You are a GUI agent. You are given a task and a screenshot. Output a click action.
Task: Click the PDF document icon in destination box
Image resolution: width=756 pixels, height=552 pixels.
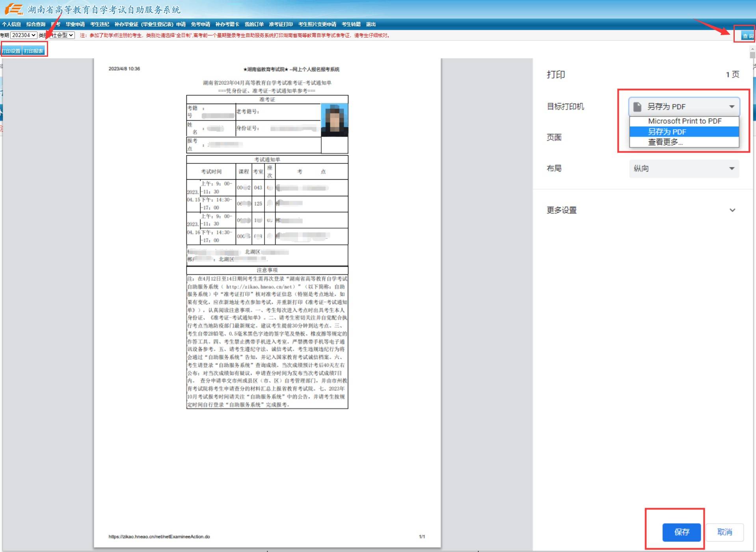click(x=637, y=107)
